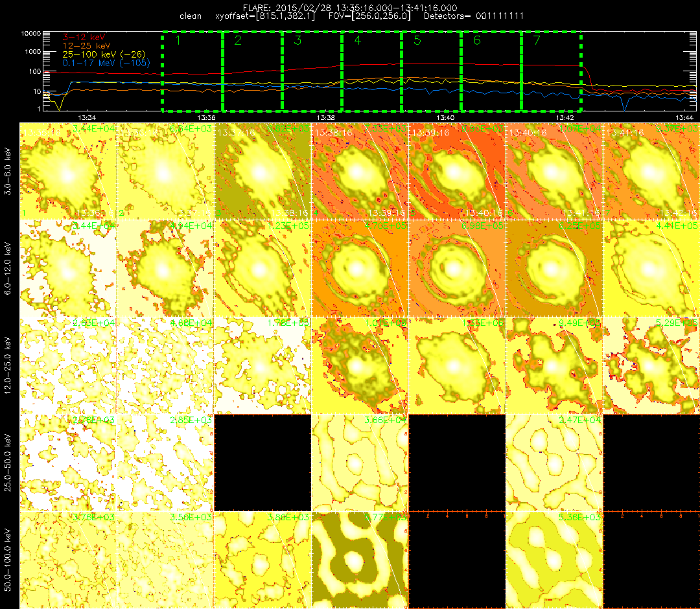
Task: Click time interval marker 6 in the light curve
Action: click(x=477, y=40)
